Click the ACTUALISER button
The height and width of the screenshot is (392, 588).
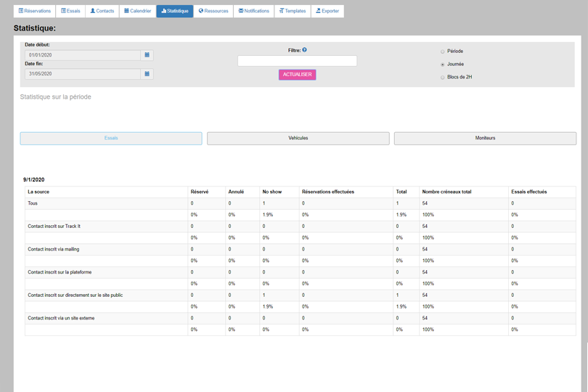point(298,75)
